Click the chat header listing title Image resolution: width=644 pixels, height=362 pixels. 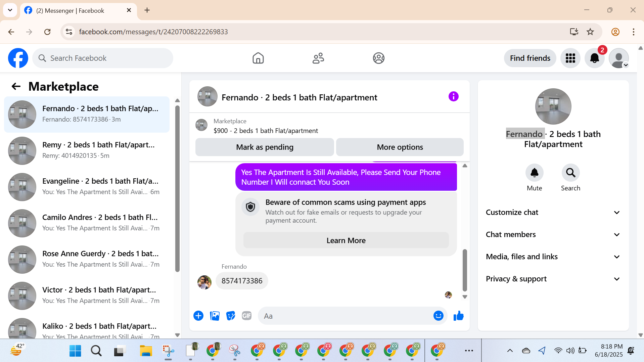tap(299, 97)
